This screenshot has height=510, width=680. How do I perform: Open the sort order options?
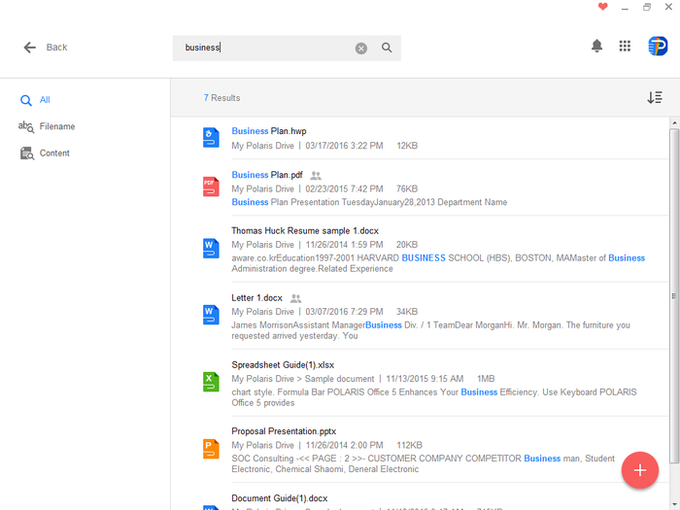point(654,98)
